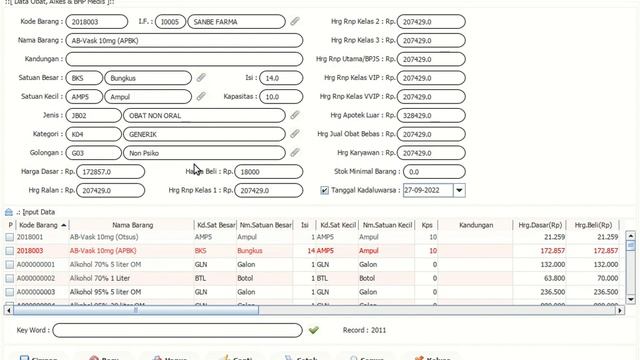Click the Hrg Rnp Kelas 2 price field

click(431, 22)
